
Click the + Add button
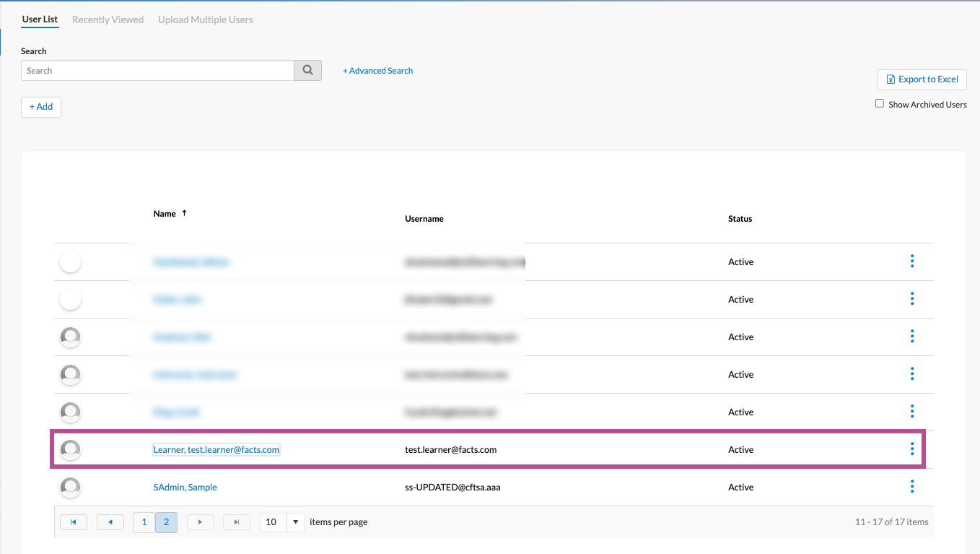[41, 107]
